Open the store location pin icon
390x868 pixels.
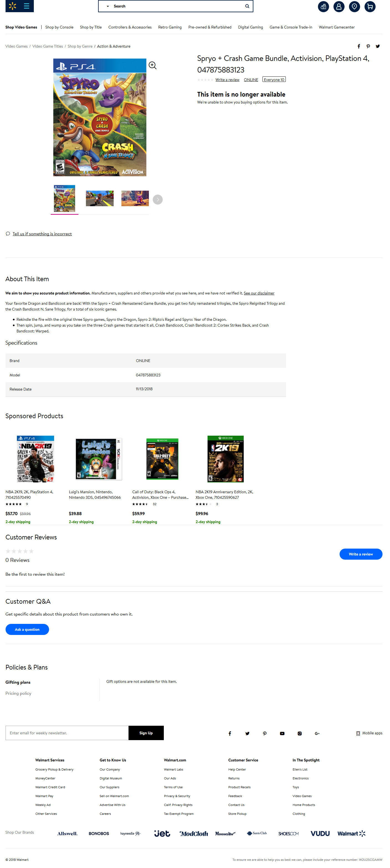(354, 6)
